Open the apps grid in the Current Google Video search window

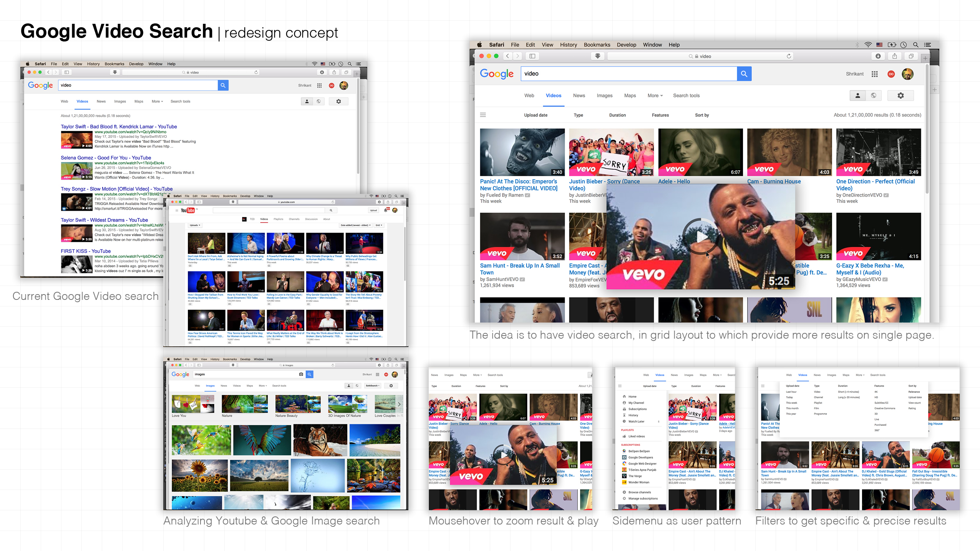pyautogui.click(x=319, y=86)
